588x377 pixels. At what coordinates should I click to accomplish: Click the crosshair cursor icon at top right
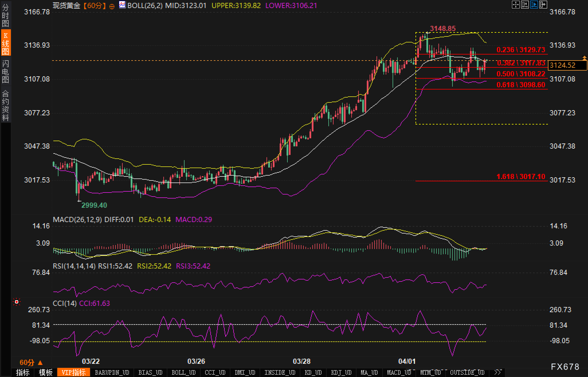[516, 5]
